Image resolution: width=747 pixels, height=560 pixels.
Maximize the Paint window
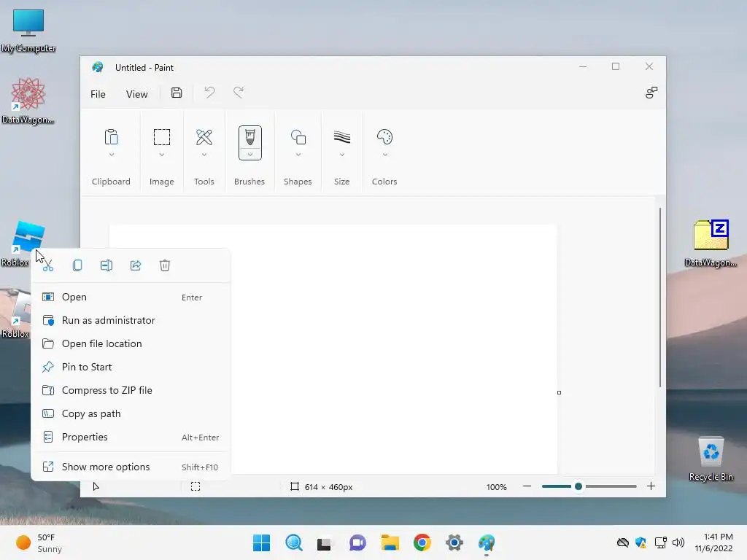[x=616, y=66]
